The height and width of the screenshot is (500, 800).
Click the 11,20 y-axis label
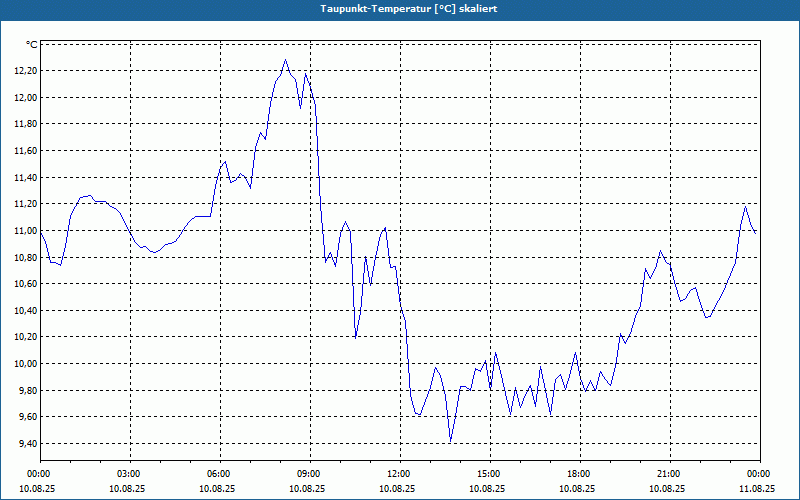pos(26,204)
